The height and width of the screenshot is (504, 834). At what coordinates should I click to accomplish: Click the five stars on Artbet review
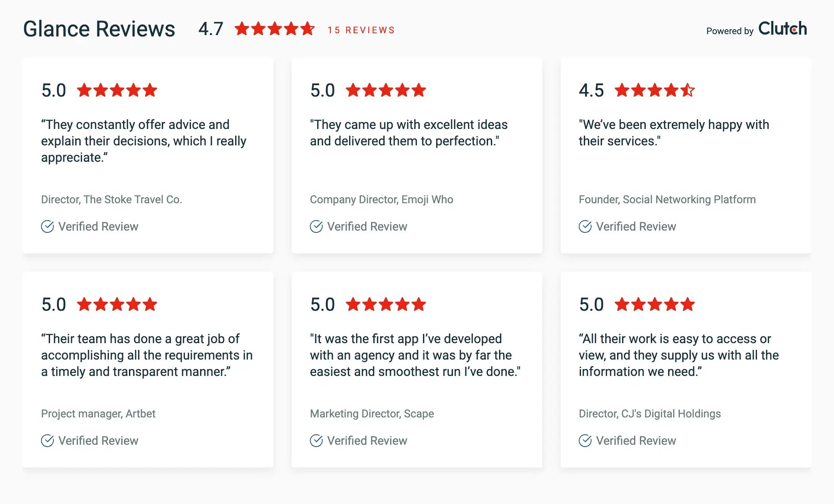click(117, 304)
